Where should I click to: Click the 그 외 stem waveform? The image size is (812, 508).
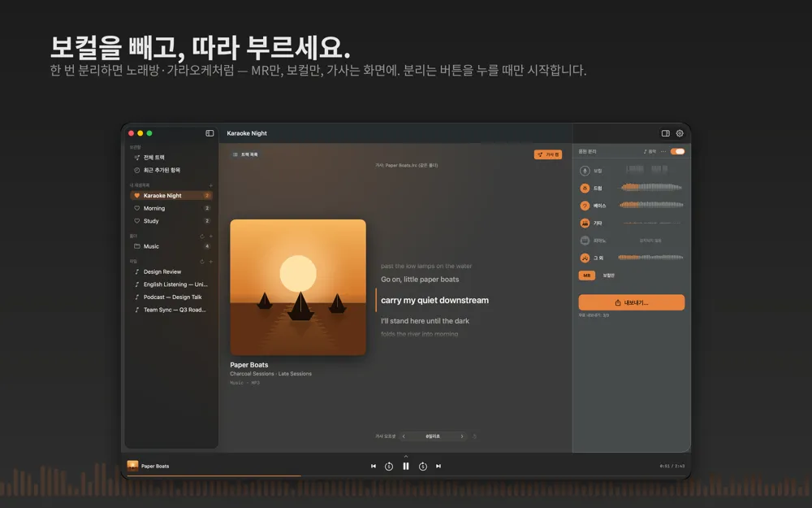tap(650, 257)
